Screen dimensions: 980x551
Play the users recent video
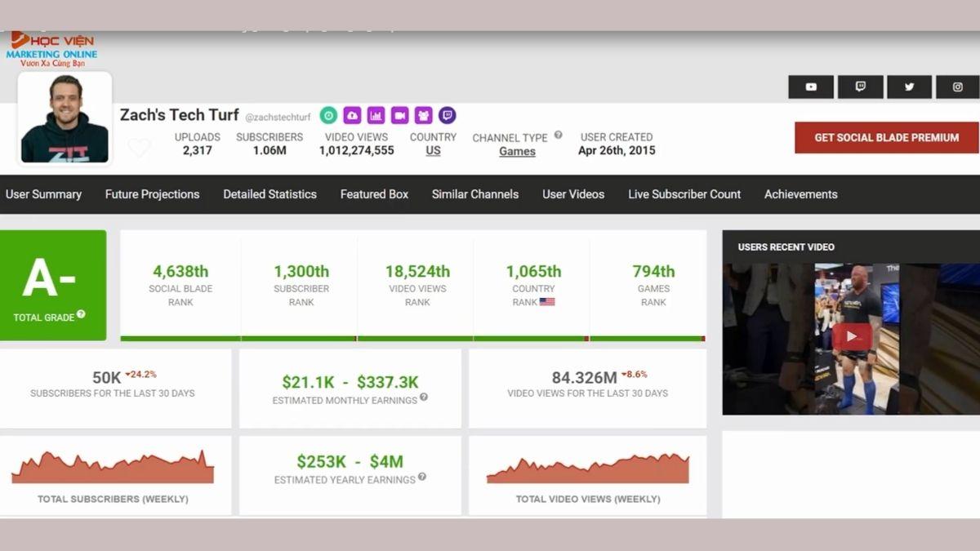[852, 336]
